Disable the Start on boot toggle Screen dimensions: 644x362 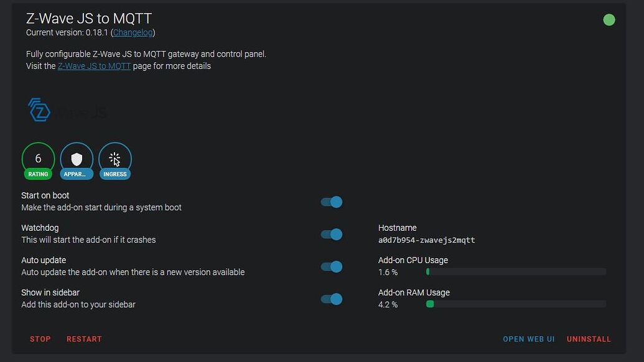click(x=332, y=202)
